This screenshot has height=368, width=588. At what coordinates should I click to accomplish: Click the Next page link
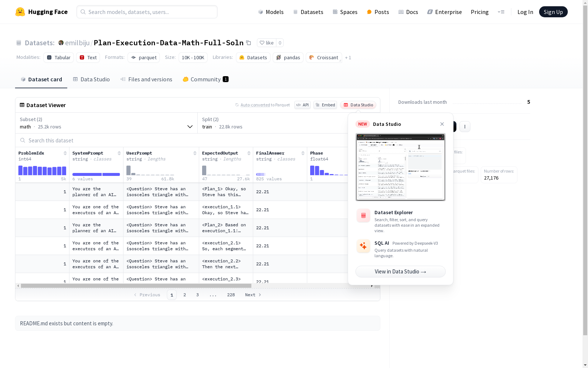click(x=253, y=295)
